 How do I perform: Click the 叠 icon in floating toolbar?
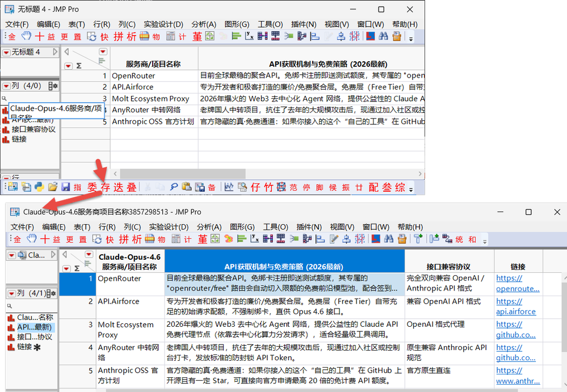[x=132, y=187]
